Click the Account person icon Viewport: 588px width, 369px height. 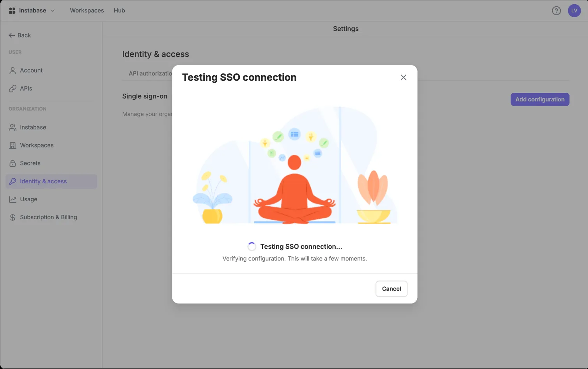pyautogui.click(x=12, y=71)
